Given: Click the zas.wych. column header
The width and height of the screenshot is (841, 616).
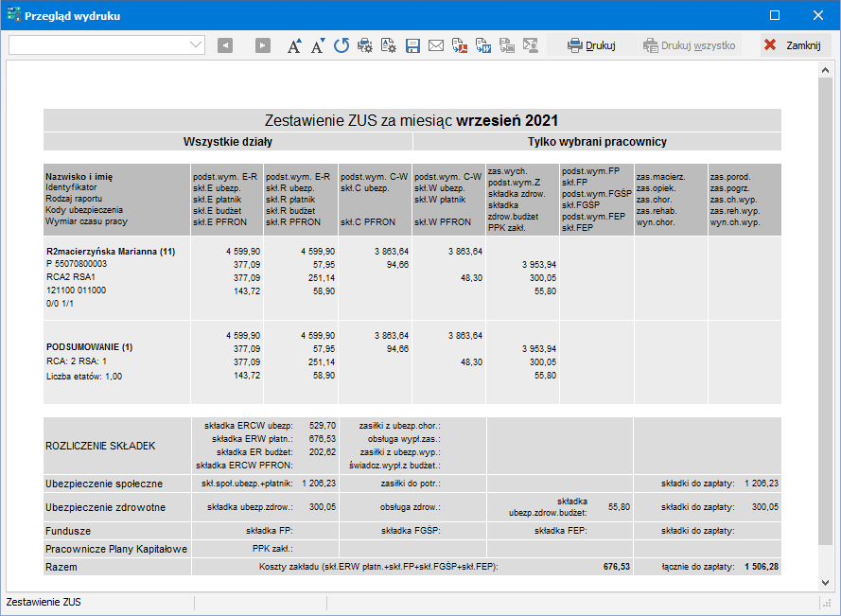Looking at the screenshot, I should (x=507, y=171).
